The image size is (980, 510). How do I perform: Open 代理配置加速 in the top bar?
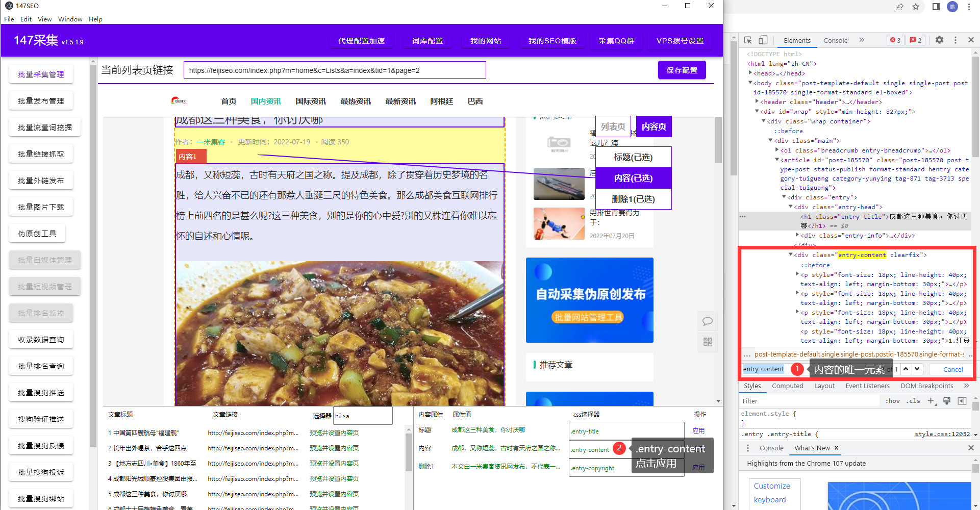point(361,41)
